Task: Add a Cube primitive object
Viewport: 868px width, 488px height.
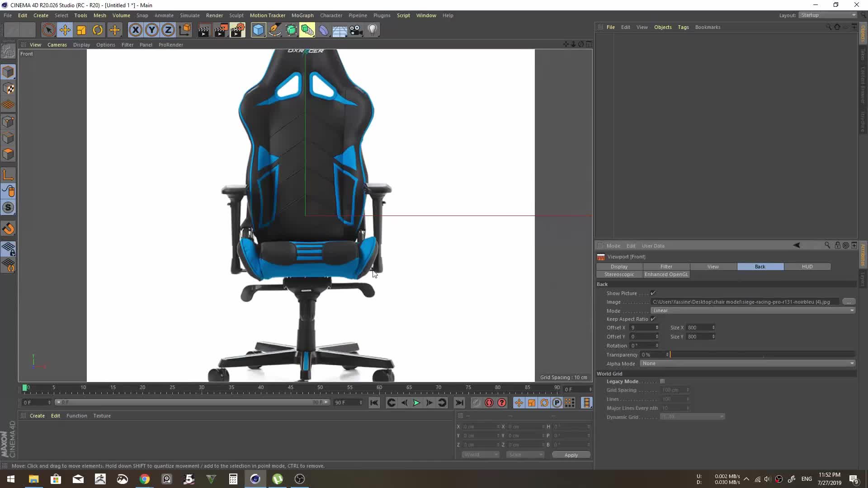Action: point(258,30)
